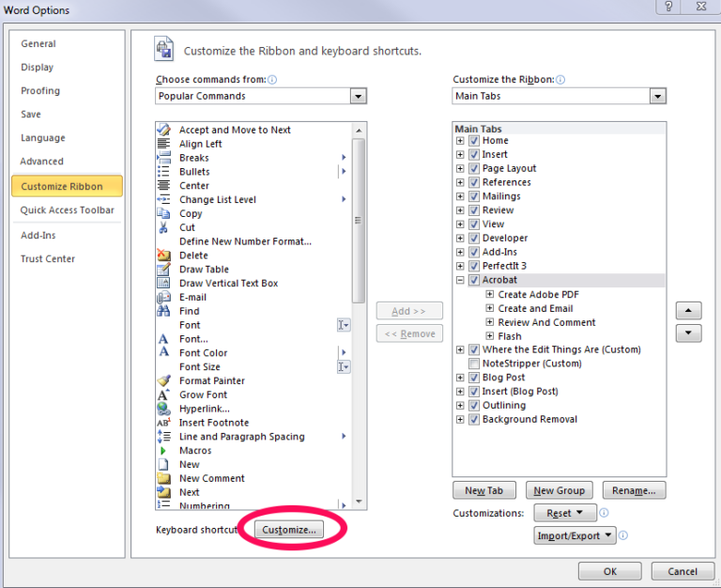The image size is (721, 588).
Task: Uncheck the Insert tab checkbox
Action: [x=474, y=155]
